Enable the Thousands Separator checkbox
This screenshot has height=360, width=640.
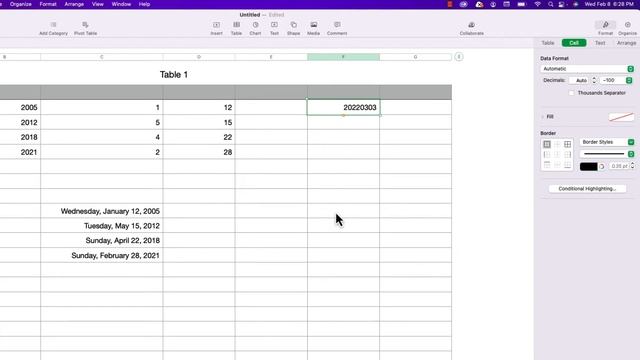(571, 93)
